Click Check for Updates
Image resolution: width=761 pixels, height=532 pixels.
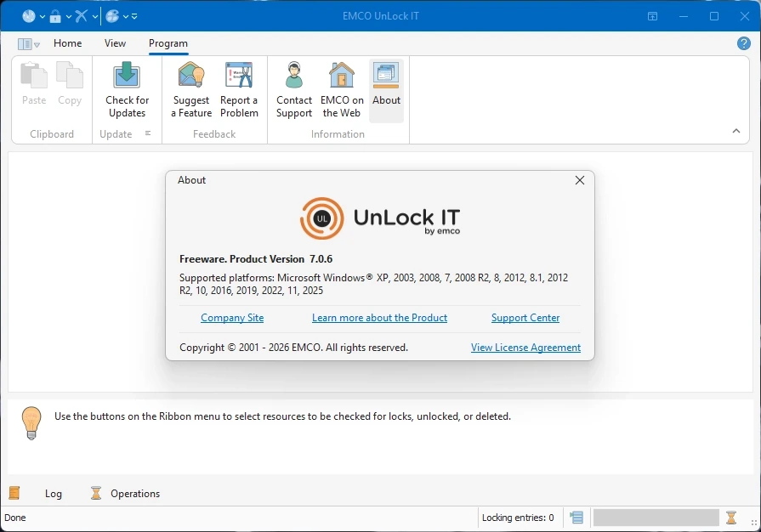coord(128,90)
